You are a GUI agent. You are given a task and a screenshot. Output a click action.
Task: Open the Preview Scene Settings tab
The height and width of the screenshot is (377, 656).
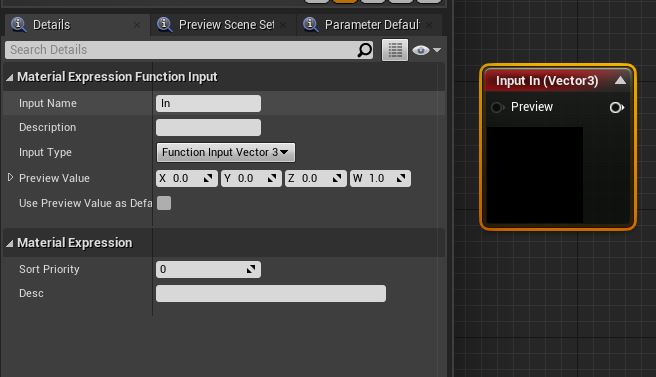coord(223,25)
